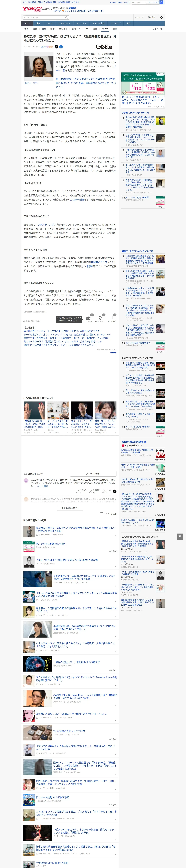Open the ATM・JAネットバンク banner ad
186x868 pixels.
pos(143,84)
